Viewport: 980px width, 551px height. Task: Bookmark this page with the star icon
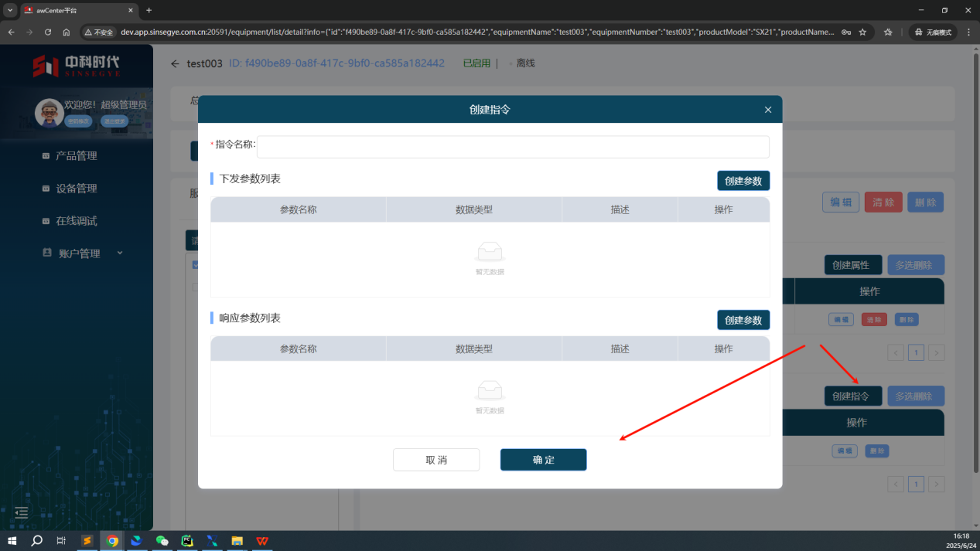pos(862,32)
